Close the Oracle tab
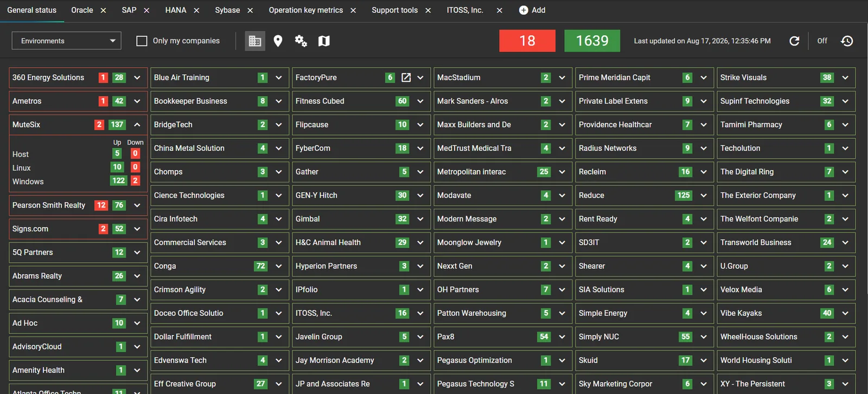Screen dimensions: 868x394 (x=103, y=10)
